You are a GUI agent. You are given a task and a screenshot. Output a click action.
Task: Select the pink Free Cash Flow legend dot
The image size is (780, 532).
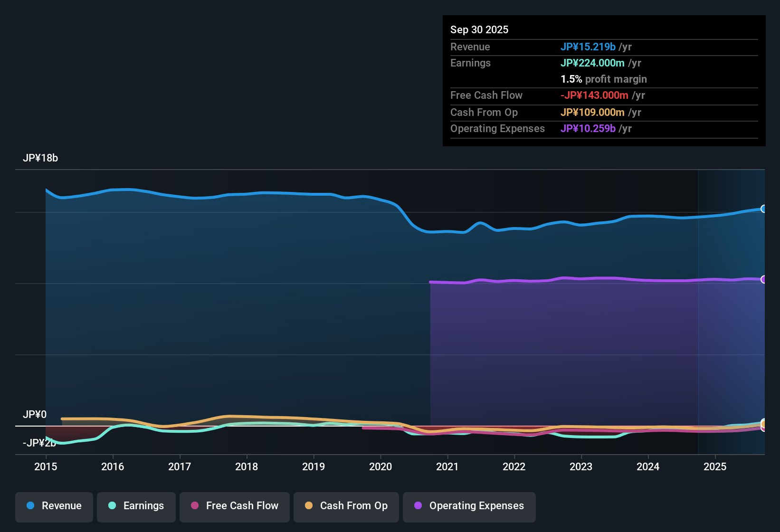point(194,506)
